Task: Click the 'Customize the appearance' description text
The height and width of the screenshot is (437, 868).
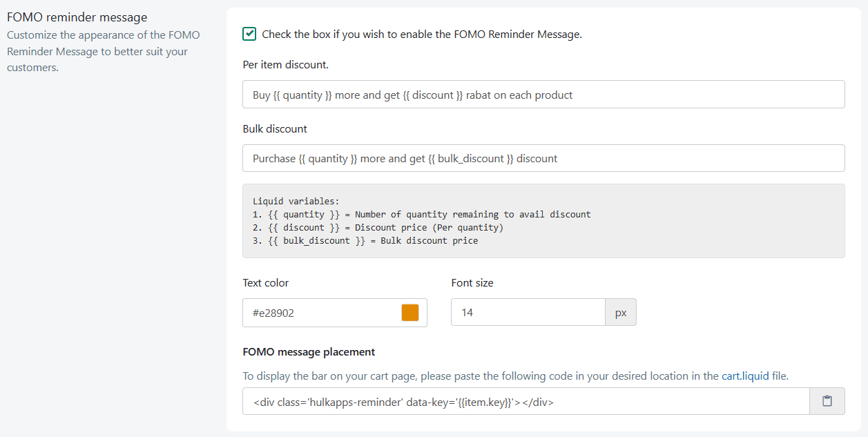Action: coord(103,51)
